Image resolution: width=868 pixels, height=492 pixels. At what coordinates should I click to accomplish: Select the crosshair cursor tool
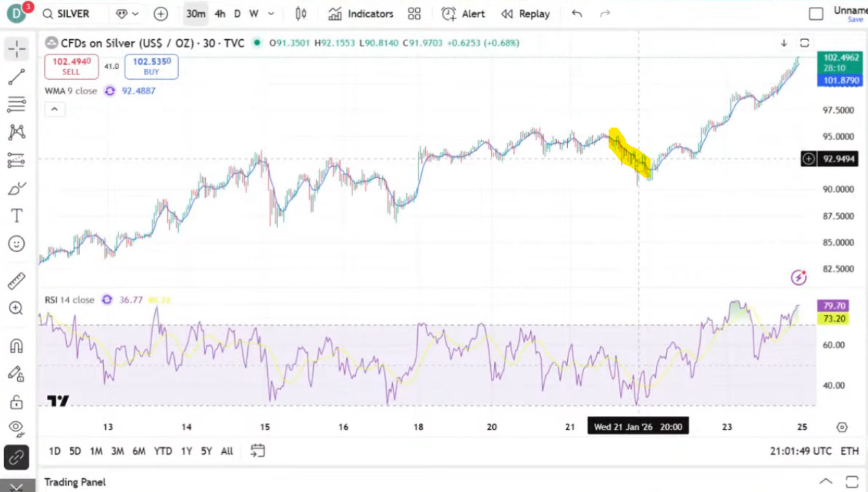(x=17, y=48)
